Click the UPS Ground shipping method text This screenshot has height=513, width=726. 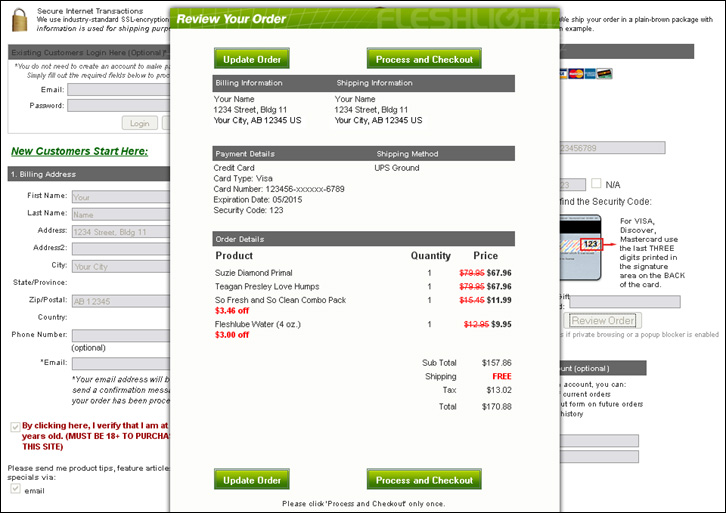[397, 168]
